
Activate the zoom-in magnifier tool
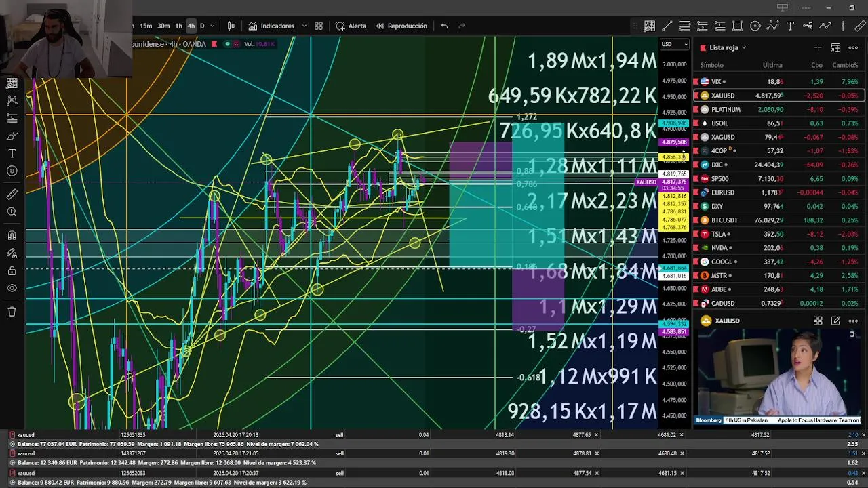pyautogui.click(x=12, y=211)
